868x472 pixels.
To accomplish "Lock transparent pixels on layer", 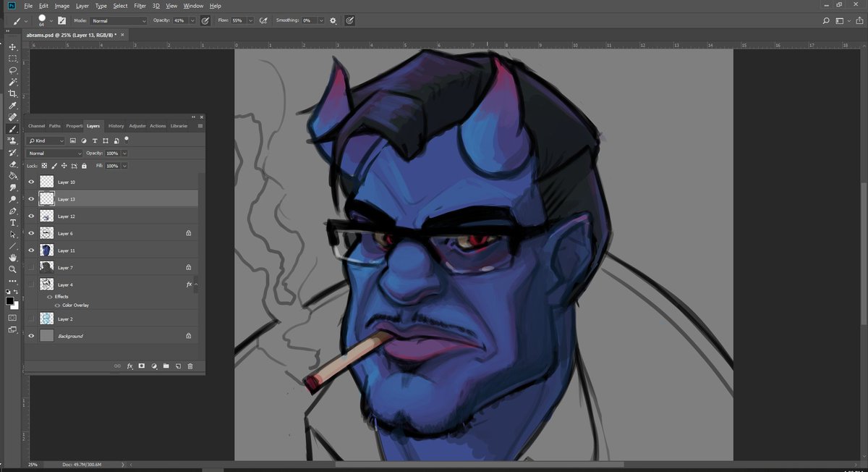I will point(44,166).
